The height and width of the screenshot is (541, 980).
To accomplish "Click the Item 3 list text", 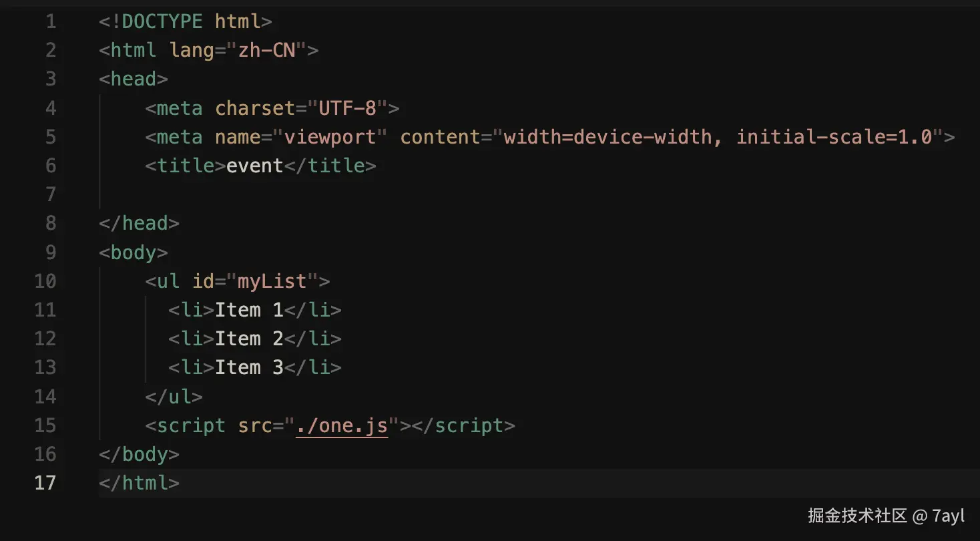I will 249,367.
